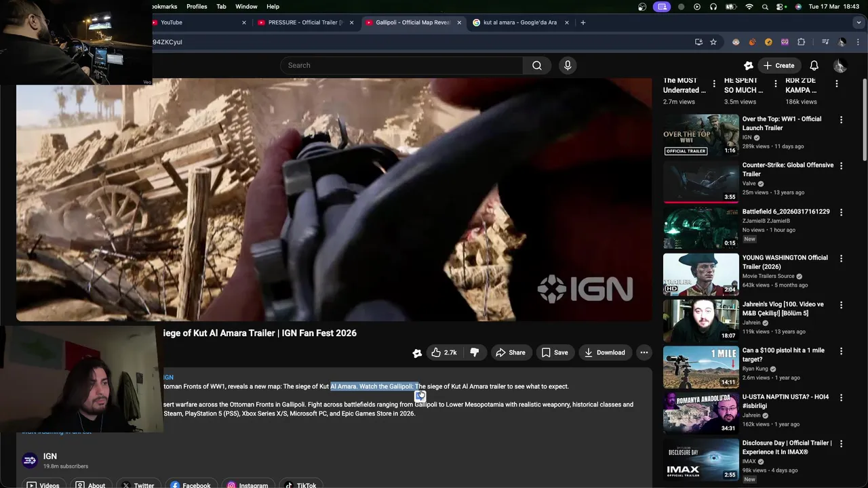This screenshot has width=868, height=488.
Task: Click the IGN channel avatar icon
Action: coord(29,461)
